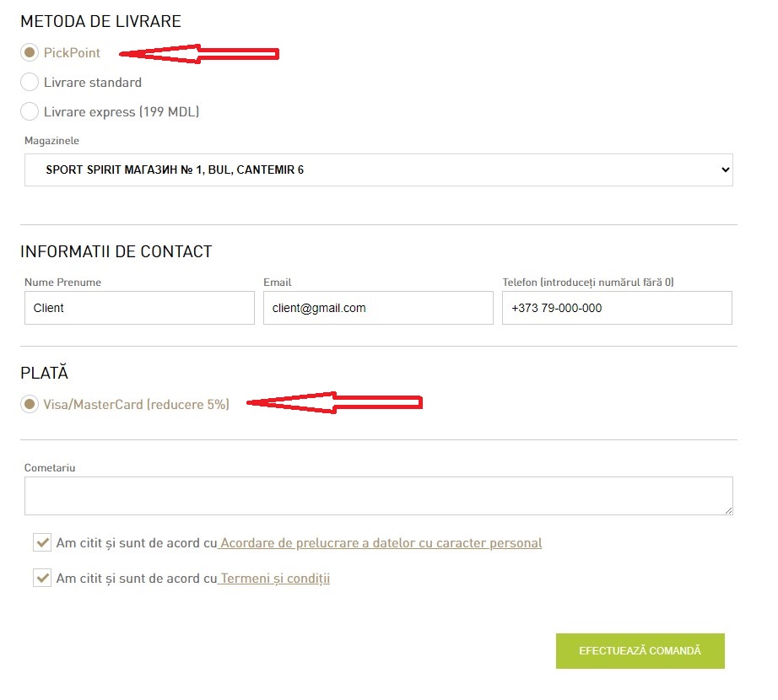Toggle the personal data processing agreement checkbox

pos(42,542)
